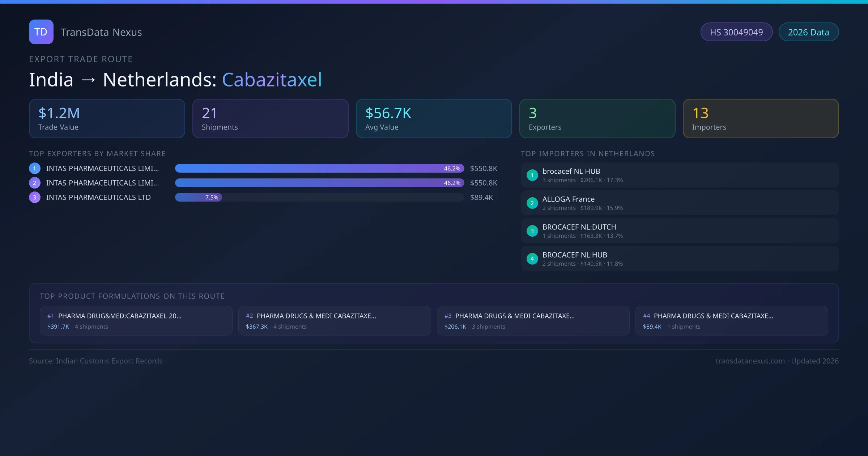Screen dimensions: 868x456
Task: Click rank 1 exporter badge icon
Action: (35, 168)
